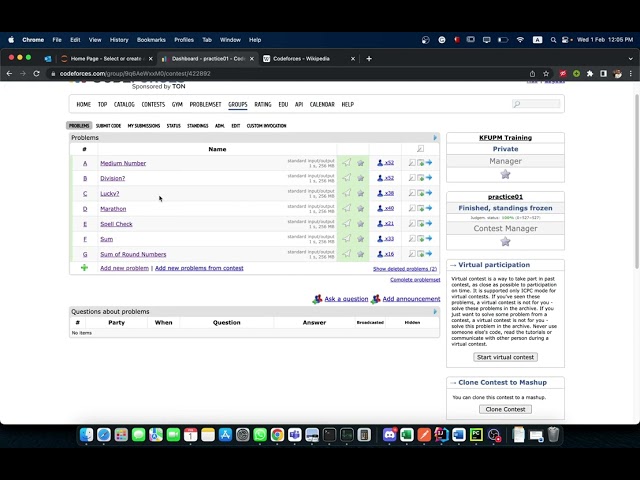
Task: Go to PROBLEMSET in main navigation
Action: (x=205, y=104)
